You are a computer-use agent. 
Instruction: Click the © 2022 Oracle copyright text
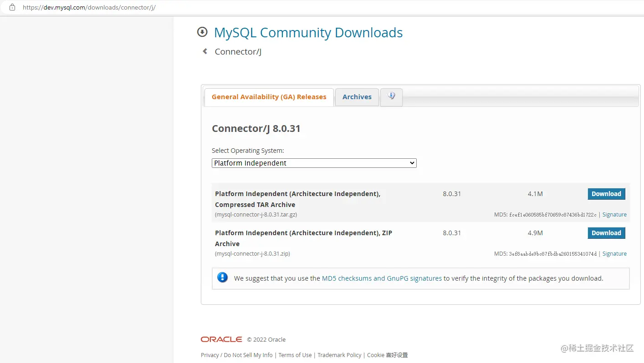point(266,340)
